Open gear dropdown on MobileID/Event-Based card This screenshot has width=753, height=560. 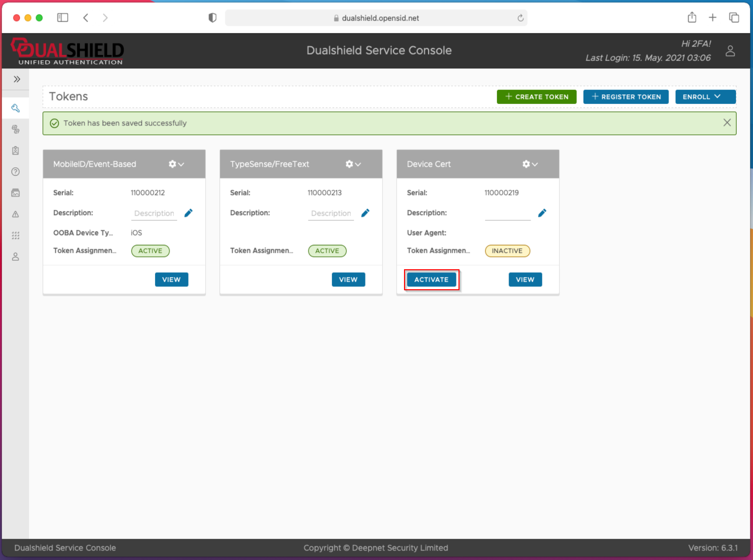pos(176,164)
